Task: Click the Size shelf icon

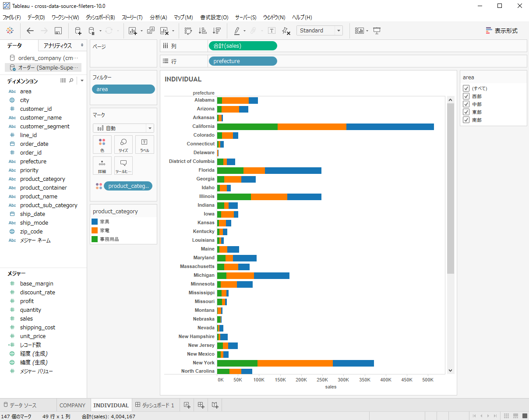Action: click(x=123, y=145)
